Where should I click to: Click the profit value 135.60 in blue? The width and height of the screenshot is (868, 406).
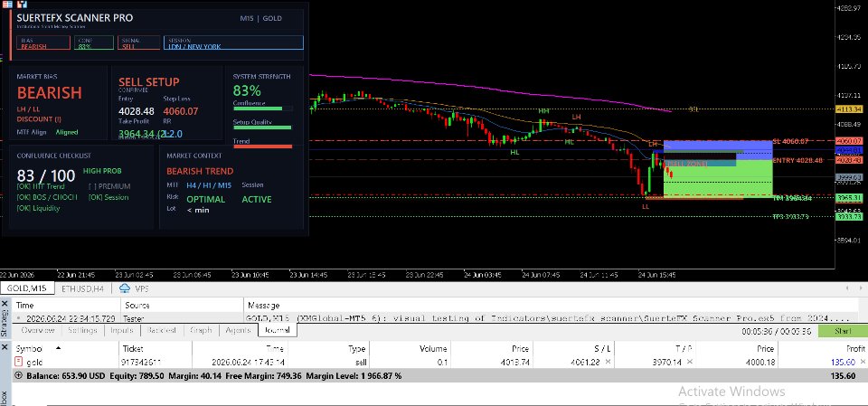(844, 363)
